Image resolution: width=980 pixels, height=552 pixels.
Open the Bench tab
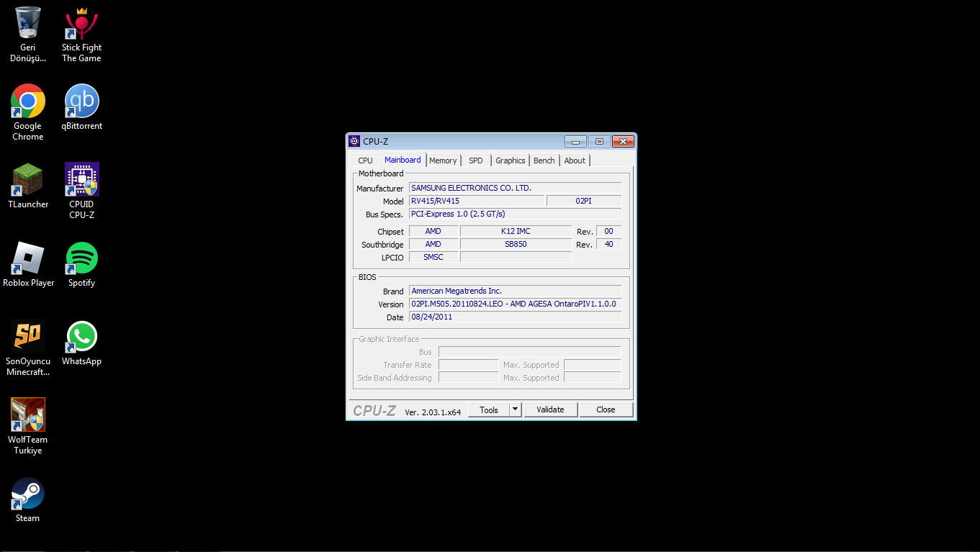point(544,160)
